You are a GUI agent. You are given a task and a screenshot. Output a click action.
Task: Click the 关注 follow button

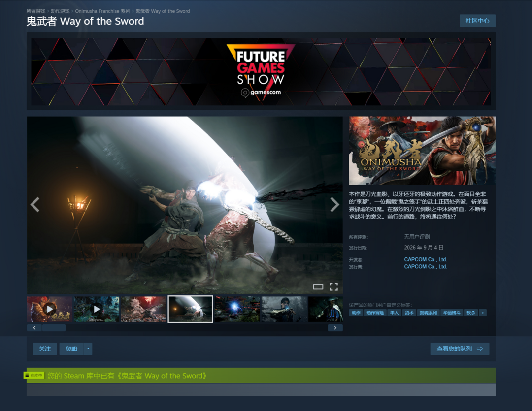(x=45, y=348)
